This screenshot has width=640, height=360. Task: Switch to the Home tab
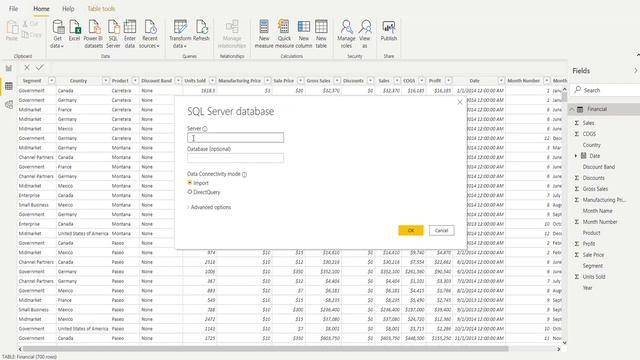click(41, 9)
